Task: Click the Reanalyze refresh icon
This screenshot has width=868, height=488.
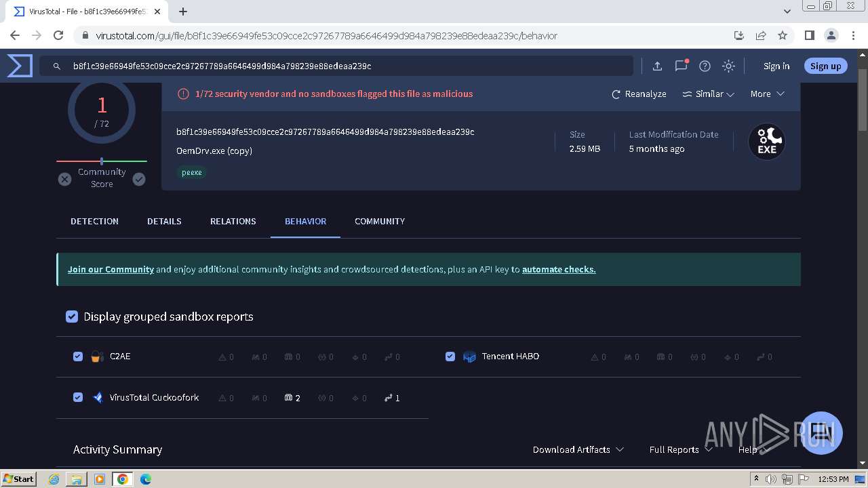Action: [616, 94]
